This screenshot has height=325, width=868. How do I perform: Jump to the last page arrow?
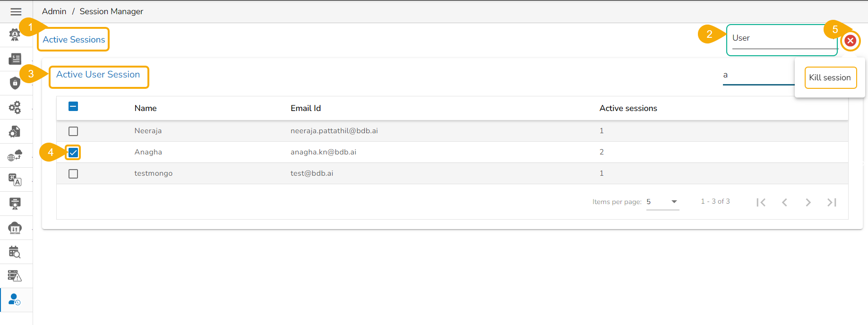pyautogui.click(x=832, y=203)
